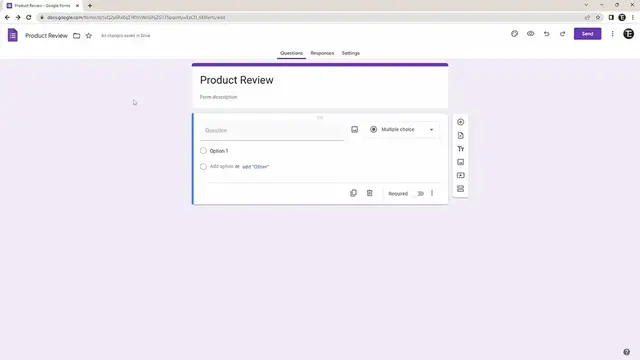Viewport: 640px width, 360px height.
Task: Switch to the Responses tab
Action: point(322,53)
